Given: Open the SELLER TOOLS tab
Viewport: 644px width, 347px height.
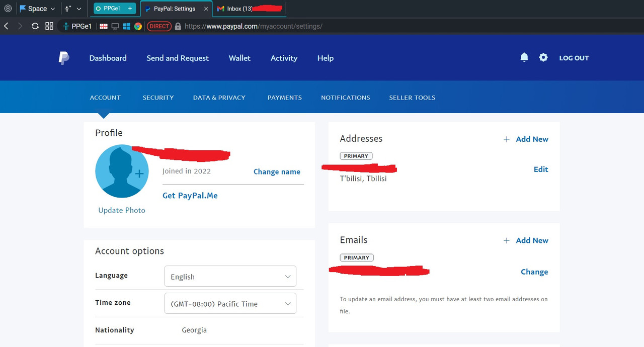Looking at the screenshot, I should 412,98.
